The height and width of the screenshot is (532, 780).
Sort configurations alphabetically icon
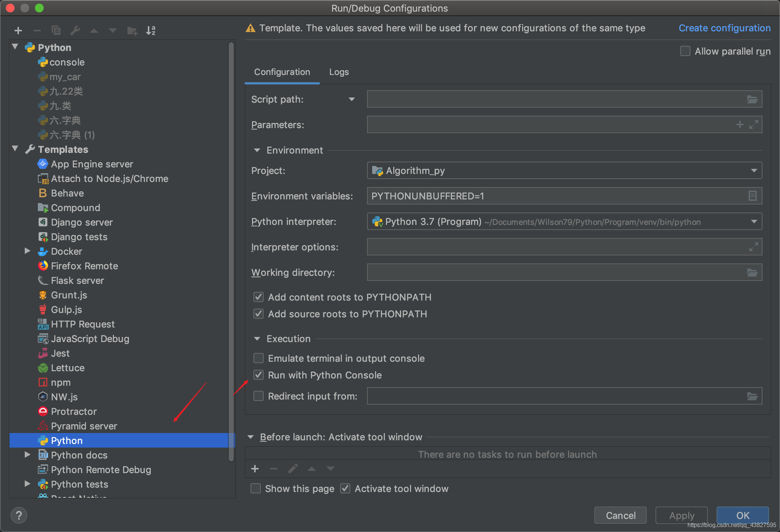[x=151, y=31]
